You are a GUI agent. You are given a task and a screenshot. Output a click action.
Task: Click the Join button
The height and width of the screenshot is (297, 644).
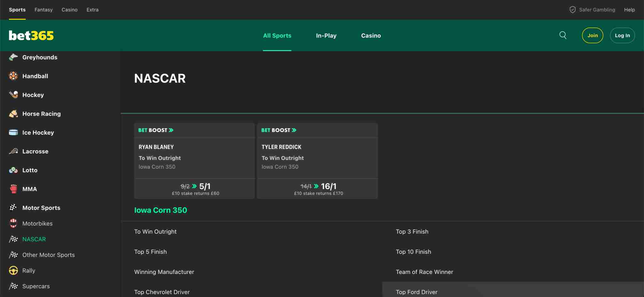pyautogui.click(x=593, y=36)
